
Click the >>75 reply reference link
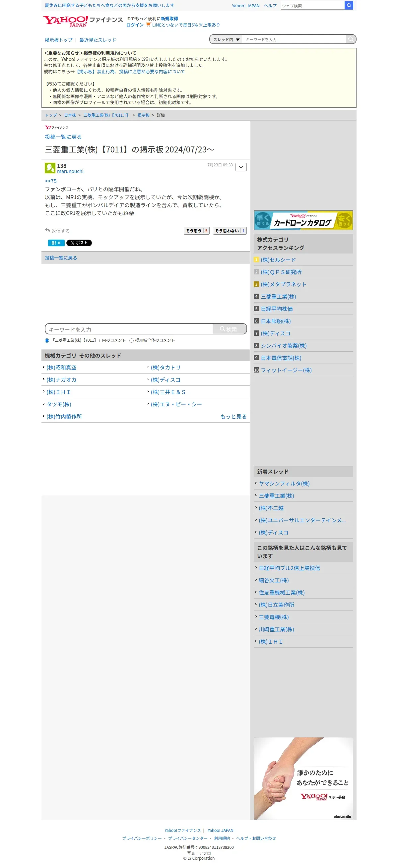click(51, 181)
